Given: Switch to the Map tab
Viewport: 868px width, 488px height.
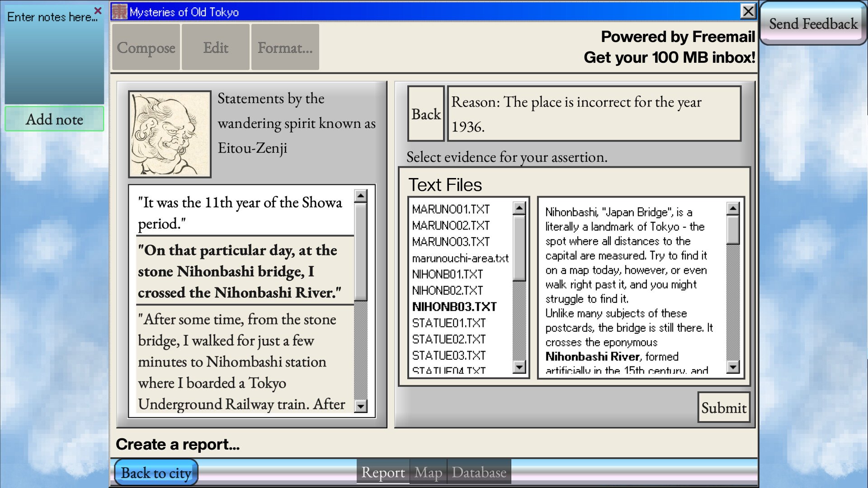Looking at the screenshot, I should 428,472.
